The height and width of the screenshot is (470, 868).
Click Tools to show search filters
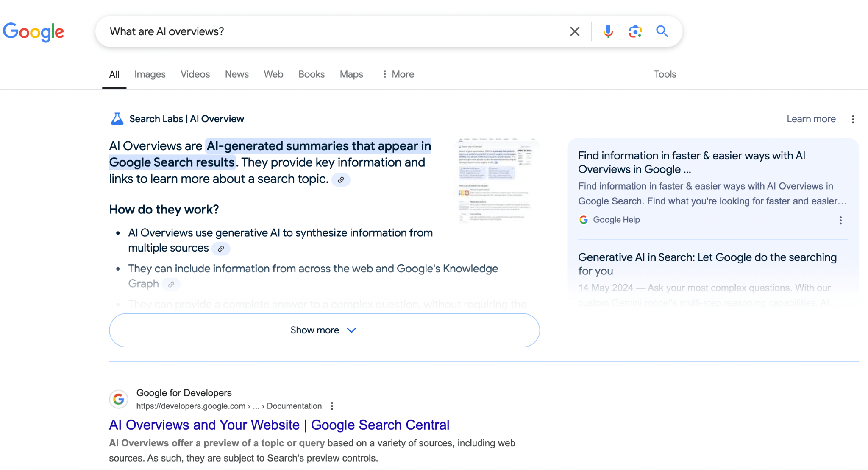point(665,74)
